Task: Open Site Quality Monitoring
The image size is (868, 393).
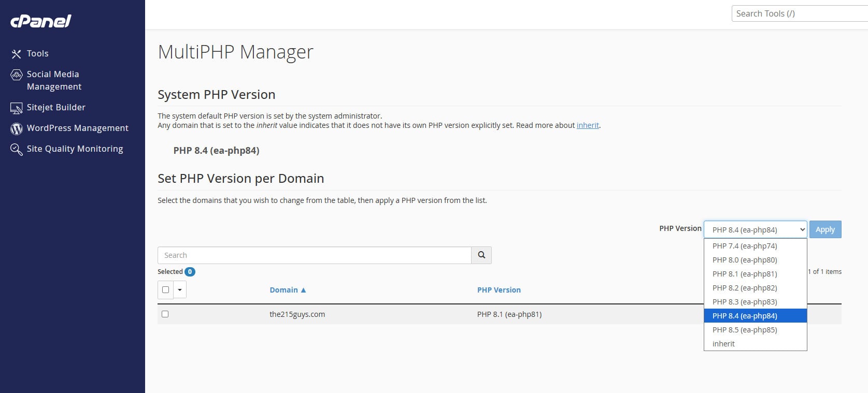Action: pos(75,149)
